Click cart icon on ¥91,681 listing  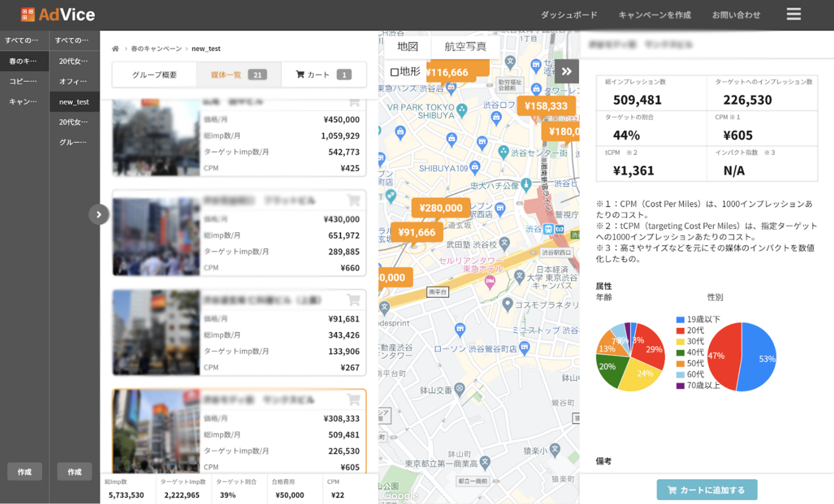(x=353, y=300)
